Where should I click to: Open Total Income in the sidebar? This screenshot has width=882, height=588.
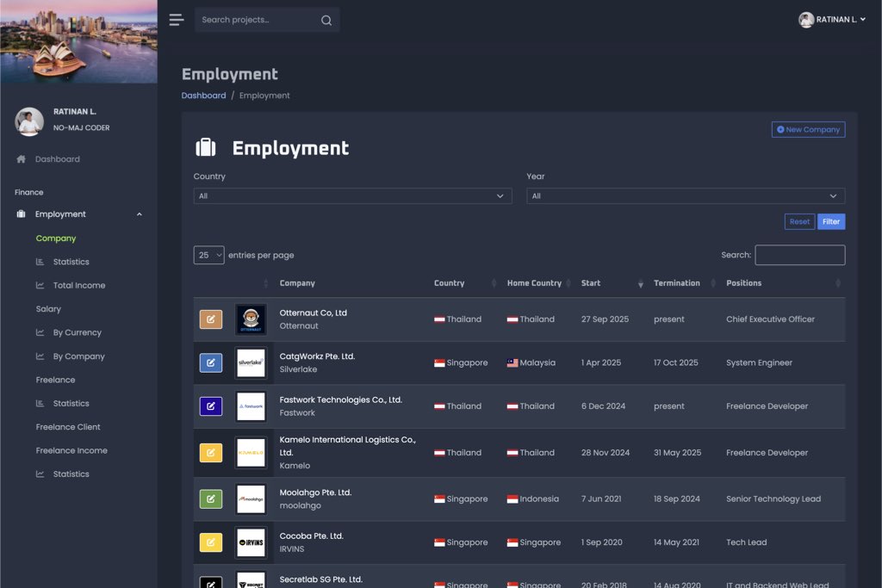click(78, 285)
